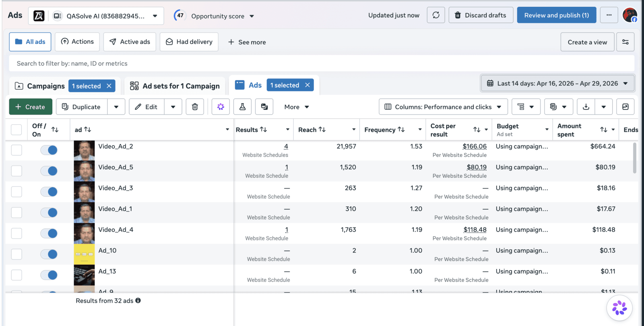644x326 pixels.
Task: Turn off the Video_Ad_4 delivery toggle
Action: coord(49,233)
